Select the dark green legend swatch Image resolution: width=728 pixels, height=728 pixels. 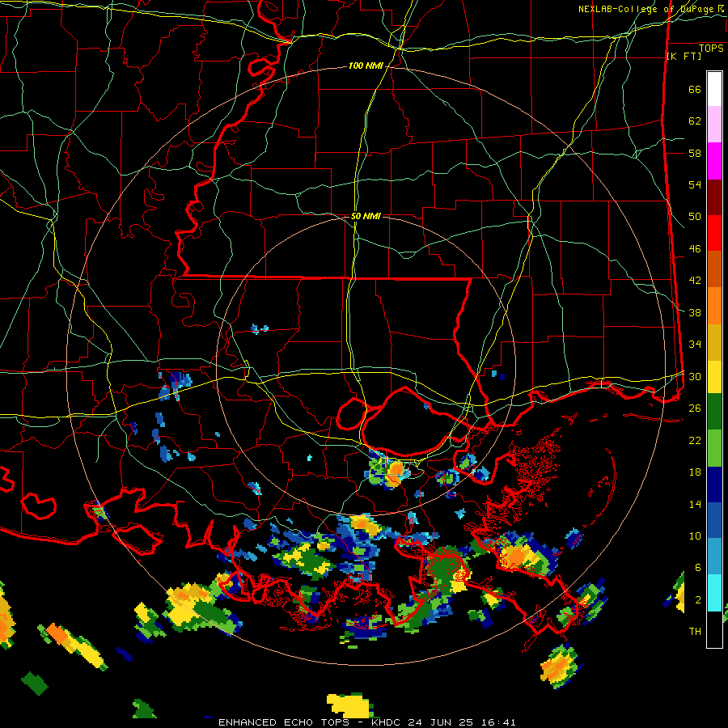click(x=714, y=412)
